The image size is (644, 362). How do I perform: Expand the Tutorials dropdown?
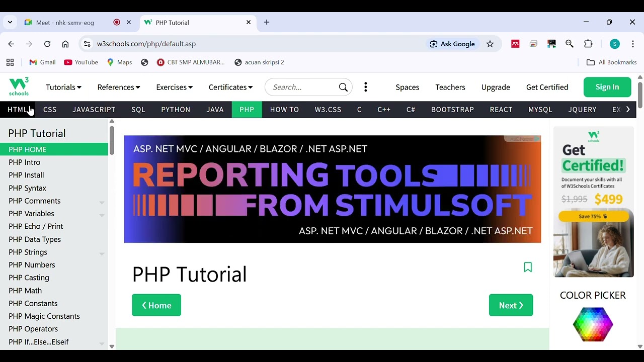tap(63, 87)
